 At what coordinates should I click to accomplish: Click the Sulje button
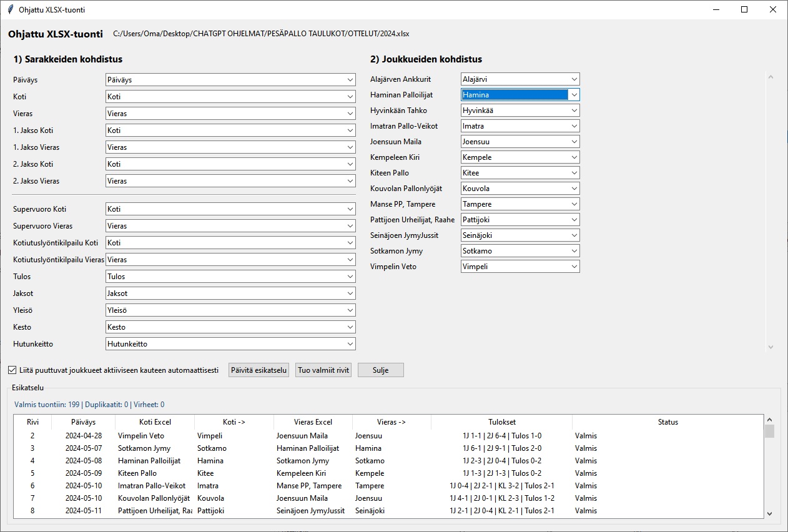click(x=380, y=370)
